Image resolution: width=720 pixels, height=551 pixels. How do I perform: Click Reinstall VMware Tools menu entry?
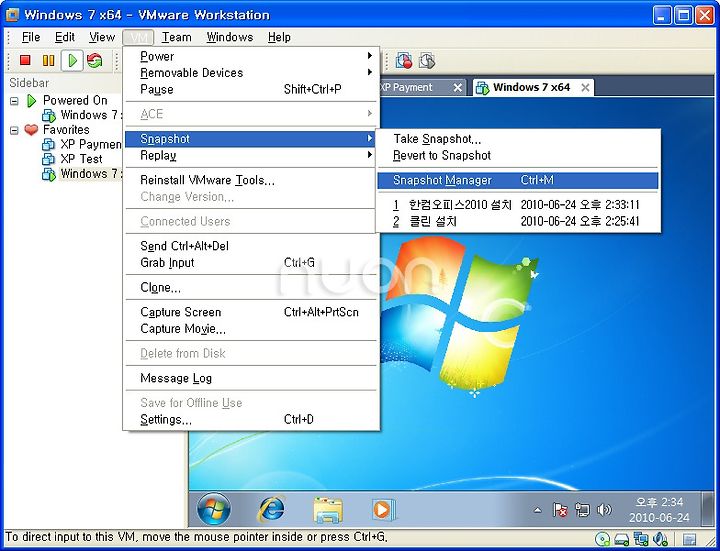251,180
